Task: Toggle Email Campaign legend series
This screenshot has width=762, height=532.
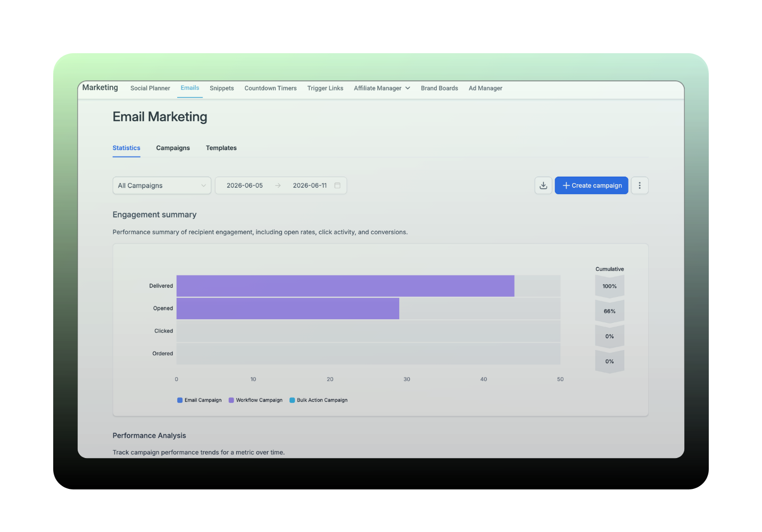Action: pos(200,400)
